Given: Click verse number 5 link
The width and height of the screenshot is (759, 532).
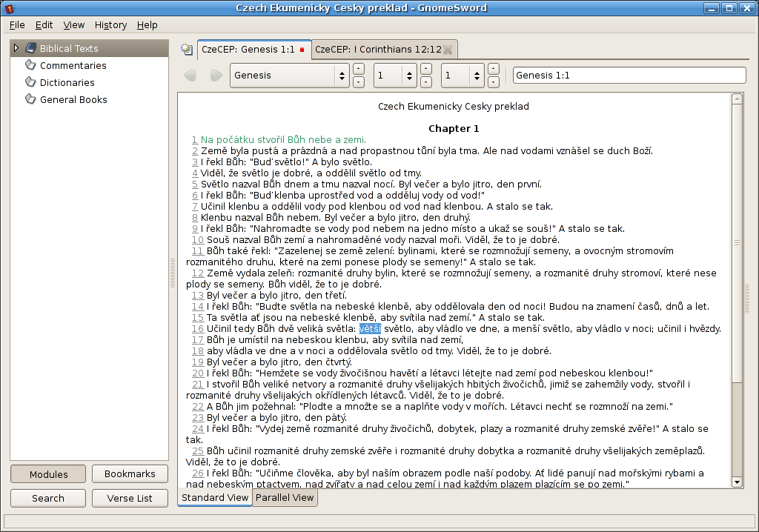Looking at the screenshot, I should 195,184.
